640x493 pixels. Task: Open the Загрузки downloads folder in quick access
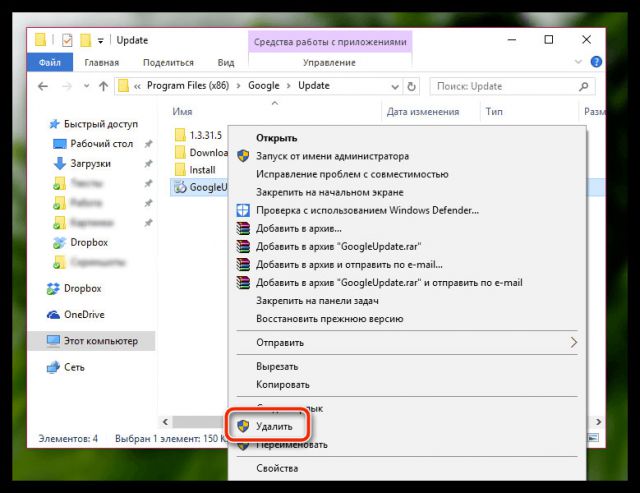pyautogui.click(x=90, y=163)
